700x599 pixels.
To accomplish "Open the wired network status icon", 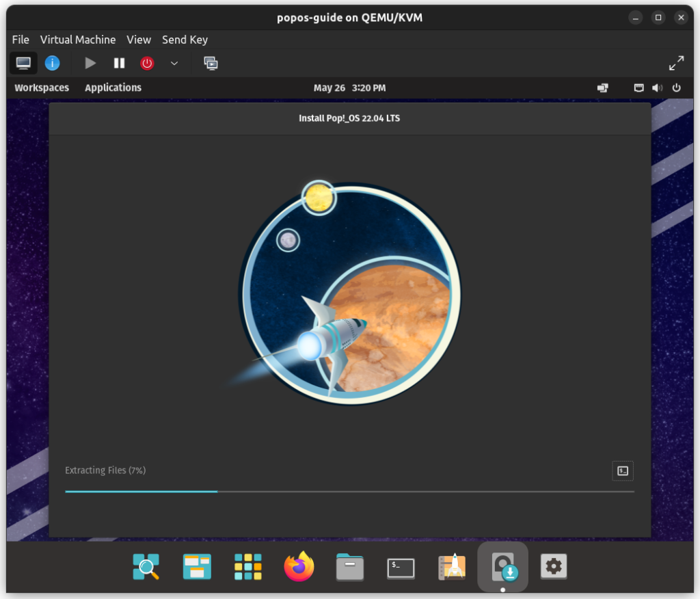I will 639,88.
